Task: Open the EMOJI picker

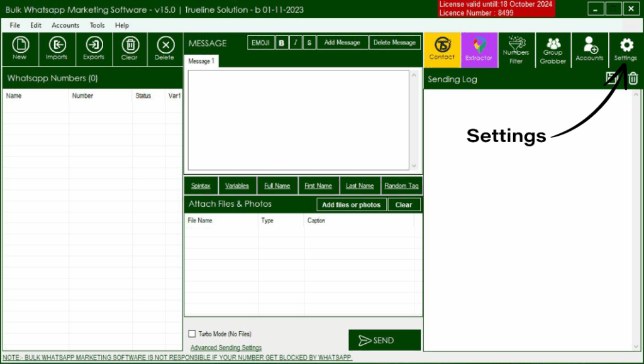Action: pyautogui.click(x=260, y=42)
